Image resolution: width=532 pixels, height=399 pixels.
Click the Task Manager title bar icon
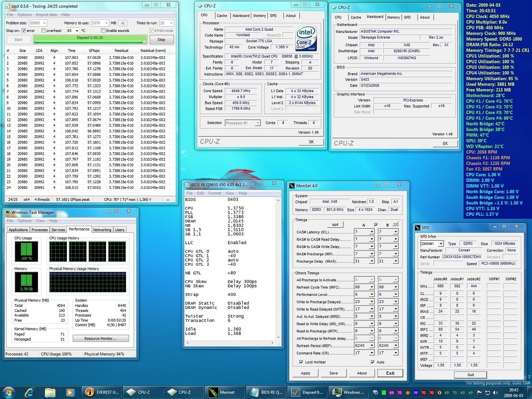pos(8,212)
